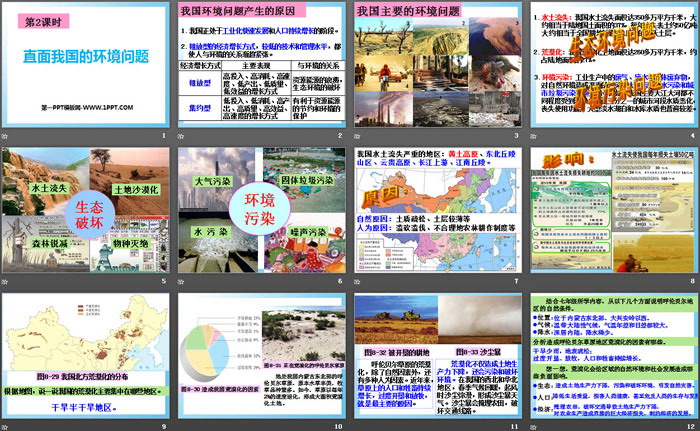Select slide 11 showing 沙尘暴 photos
This screenshot has height=431, width=700.
pos(438,356)
